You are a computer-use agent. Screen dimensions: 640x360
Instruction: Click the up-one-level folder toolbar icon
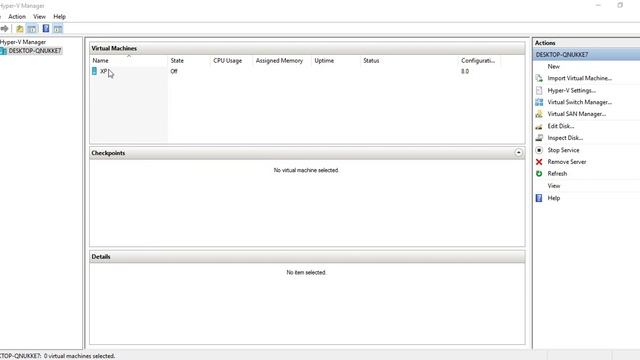coord(20,29)
